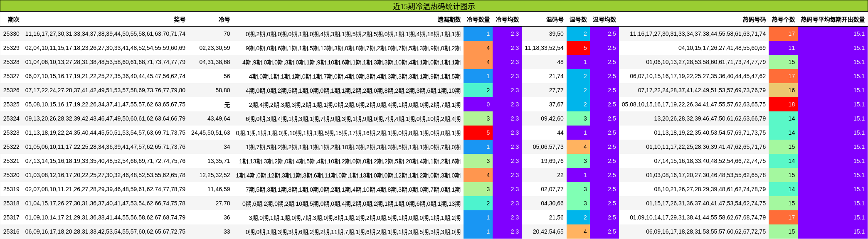Image resolution: width=868 pixels, height=239 pixels.
Task: Click period cell 25325
Action: click(11, 104)
